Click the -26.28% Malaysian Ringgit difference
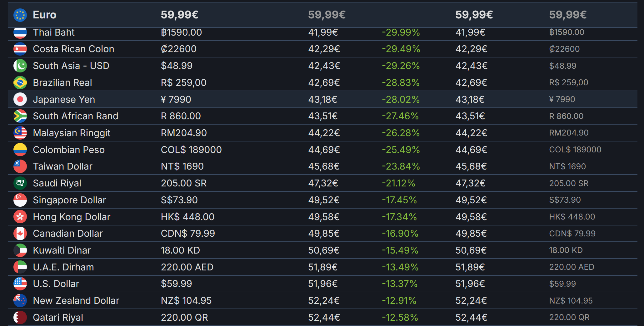 click(x=401, y=133)
